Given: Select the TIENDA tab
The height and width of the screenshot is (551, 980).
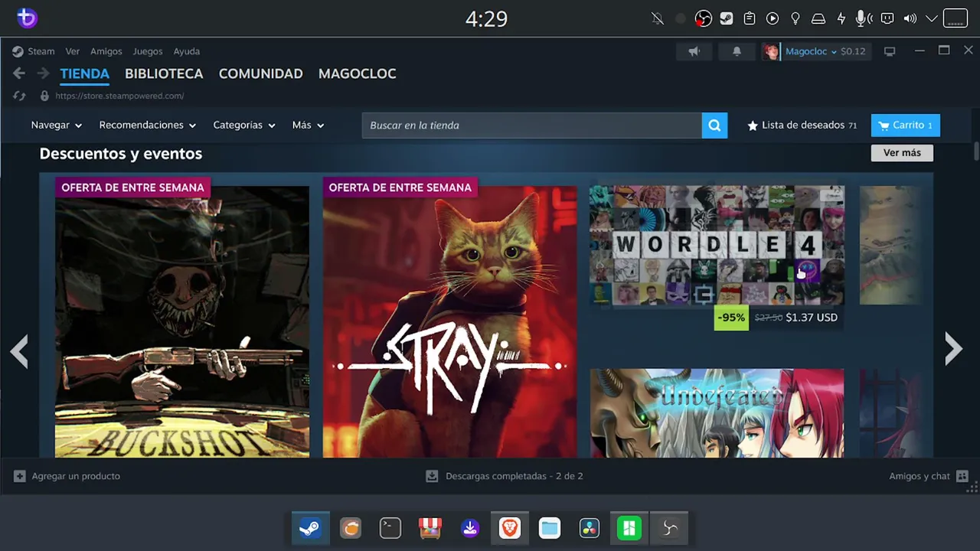Looking at the screenshot, I should 85,74.
